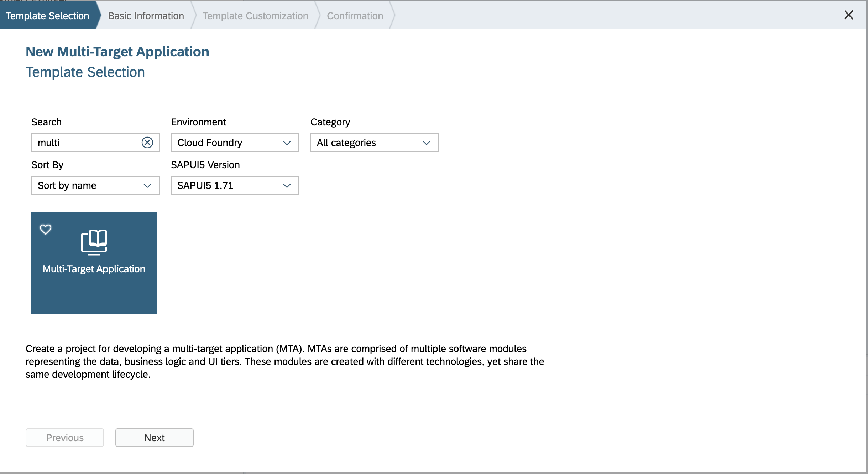Click the Sort by name value
Image resolution: width=868 pixels, height=474 pixels.
point(67,185)
